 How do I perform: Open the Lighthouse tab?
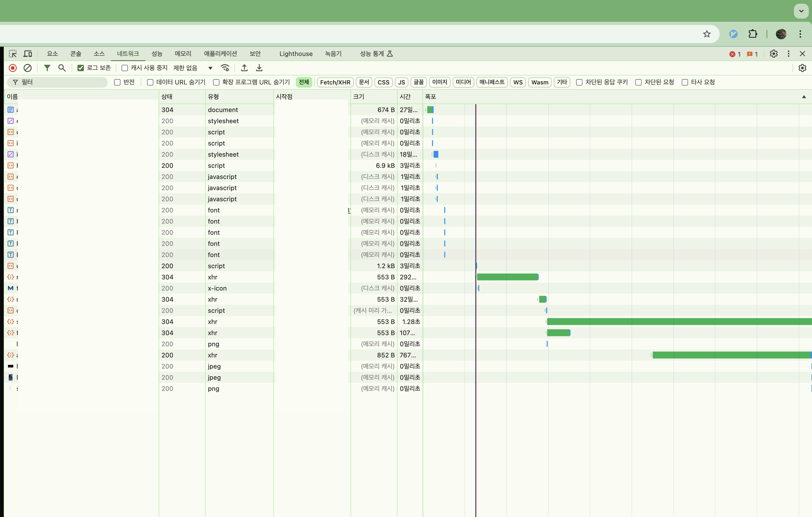coord(296,54)
